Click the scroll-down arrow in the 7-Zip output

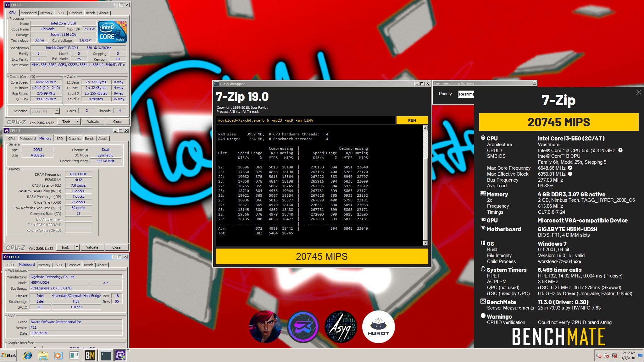pyautogui.click(x=425, y=243)
